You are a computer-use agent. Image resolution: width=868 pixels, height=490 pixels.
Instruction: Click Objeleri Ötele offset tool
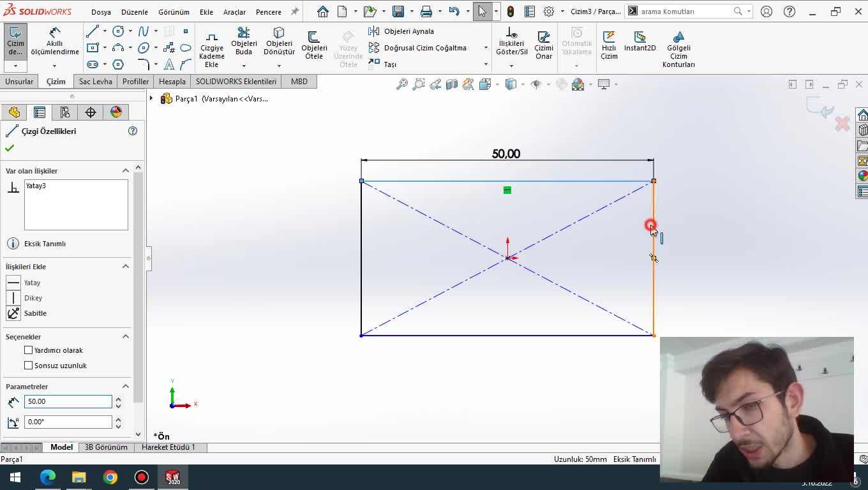click(314, 45)
